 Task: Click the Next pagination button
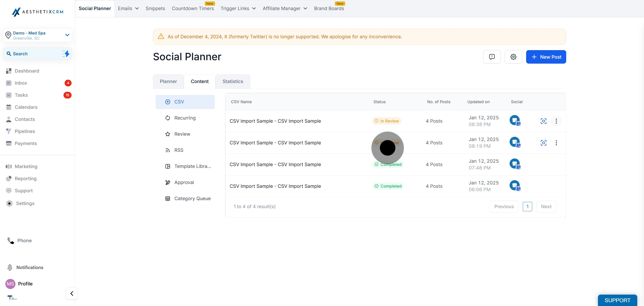click(x=546, y=206)
